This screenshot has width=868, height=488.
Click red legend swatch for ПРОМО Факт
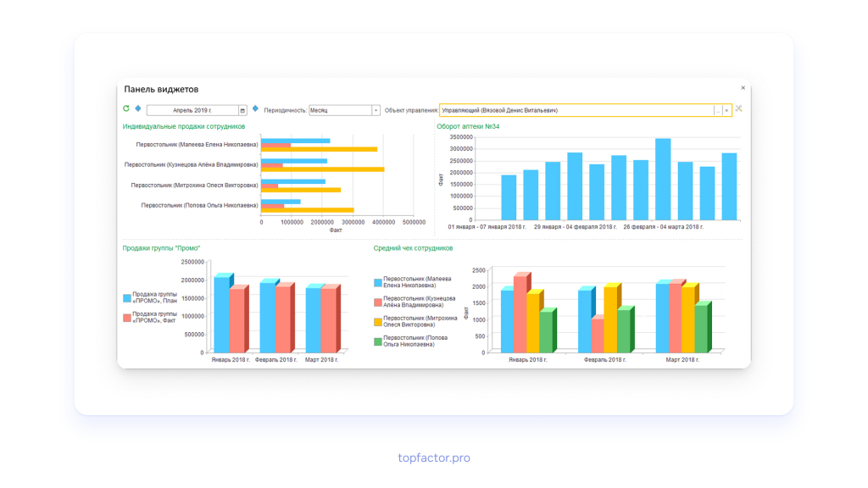(x=127, y=318)
